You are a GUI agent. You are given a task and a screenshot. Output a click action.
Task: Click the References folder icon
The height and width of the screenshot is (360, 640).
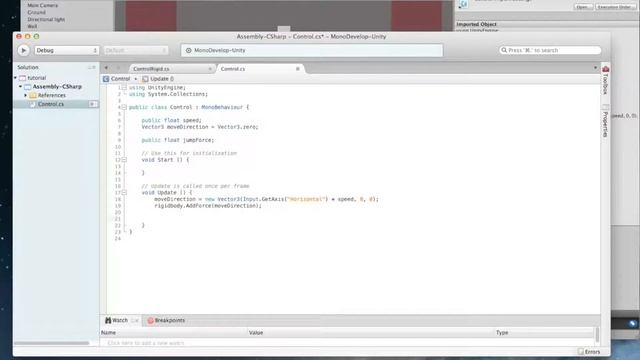point(33,95)
